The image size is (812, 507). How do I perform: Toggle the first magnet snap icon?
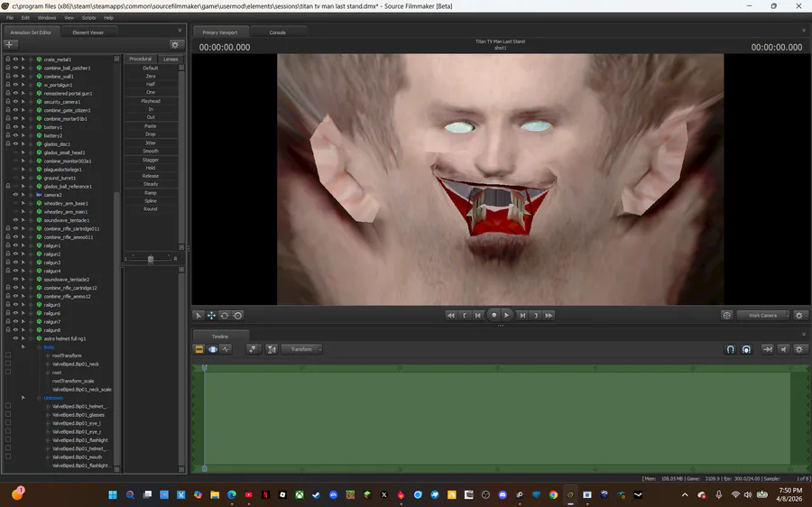pos(730,349)
